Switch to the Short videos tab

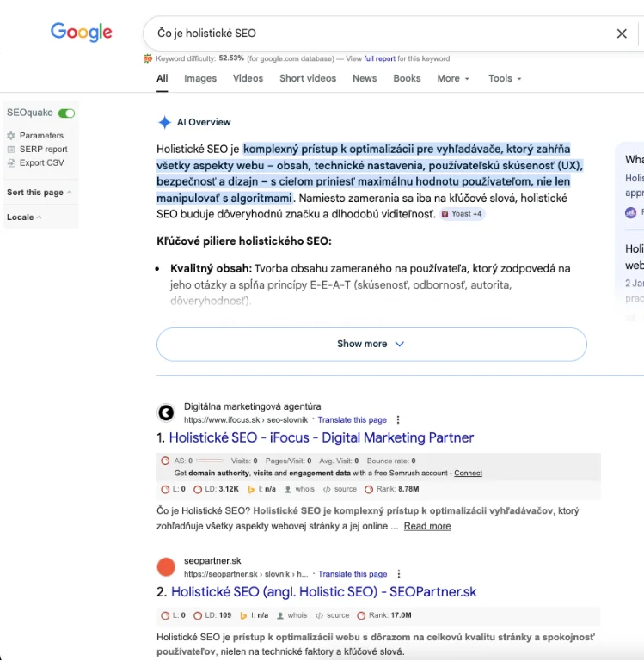click(308, 78)
